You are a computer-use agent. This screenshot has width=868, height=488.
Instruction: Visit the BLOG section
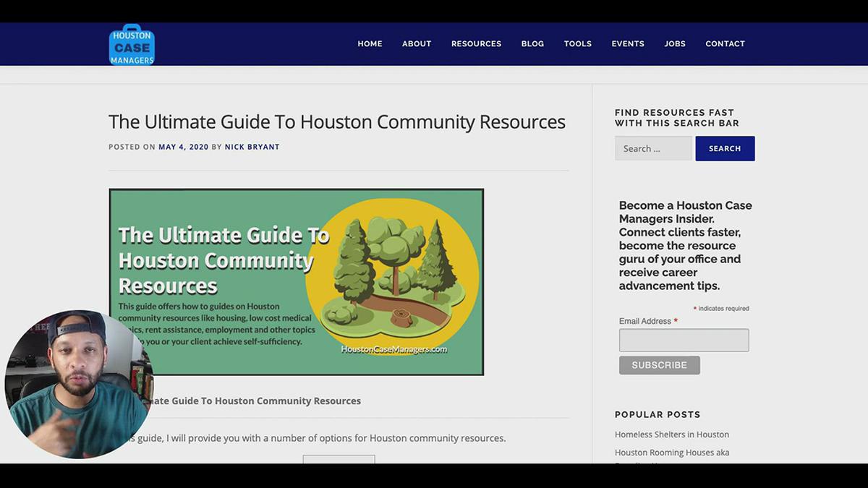532,44
